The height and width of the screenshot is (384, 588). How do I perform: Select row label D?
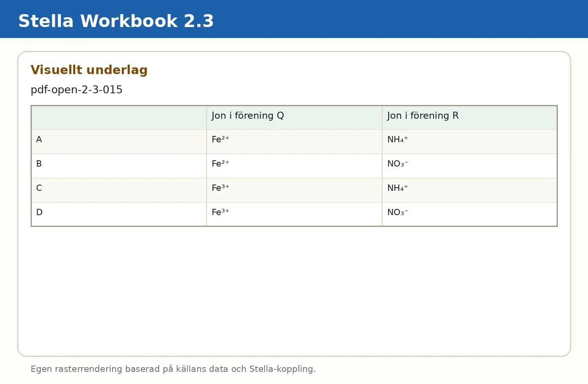tap(119, 214)
